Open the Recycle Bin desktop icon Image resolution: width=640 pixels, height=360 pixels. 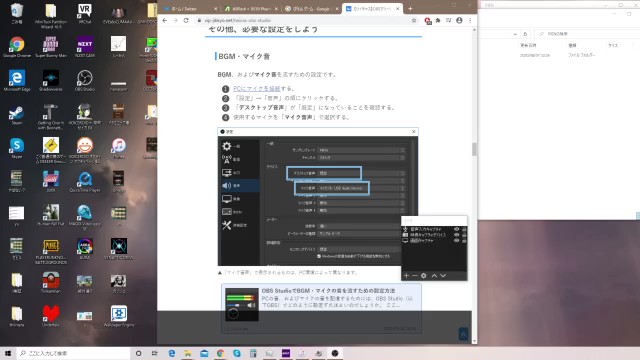point(17,13)
